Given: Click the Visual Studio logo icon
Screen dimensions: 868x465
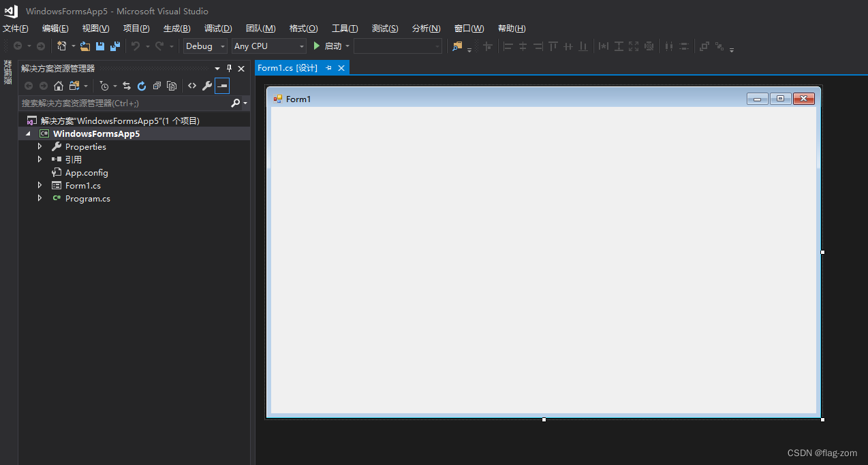Looking at the screenshot, I should [x=10, y=11].
